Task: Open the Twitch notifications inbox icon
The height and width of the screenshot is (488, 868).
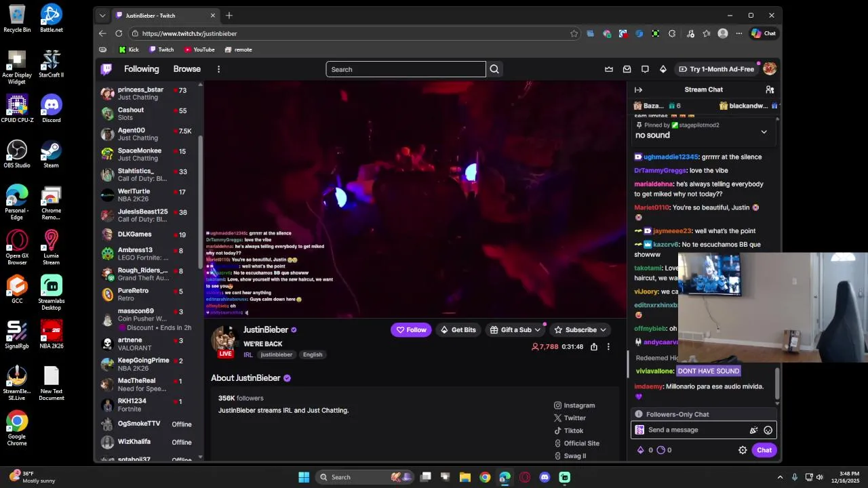Action: coord(627,69)
